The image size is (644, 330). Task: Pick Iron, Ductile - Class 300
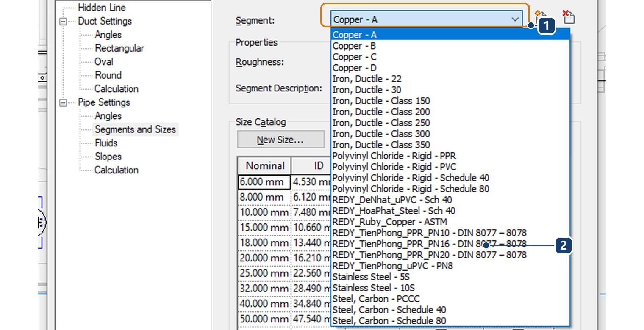point(450,134)
